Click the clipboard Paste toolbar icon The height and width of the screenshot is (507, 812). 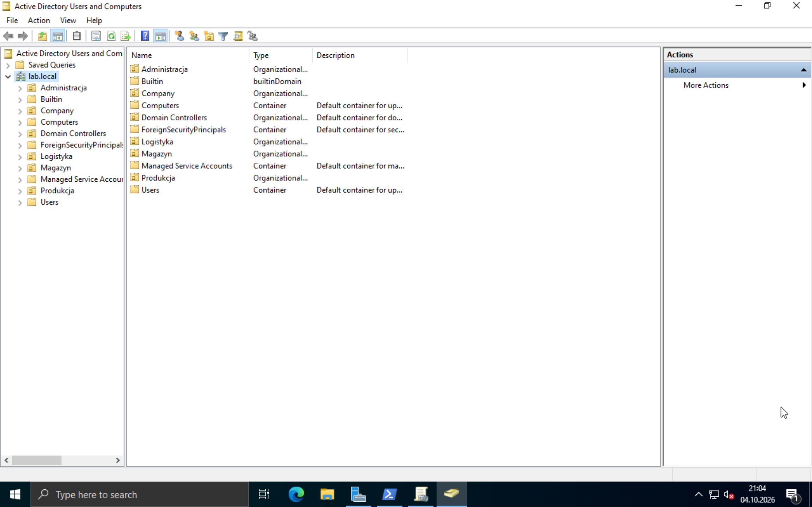click(77, 36)
